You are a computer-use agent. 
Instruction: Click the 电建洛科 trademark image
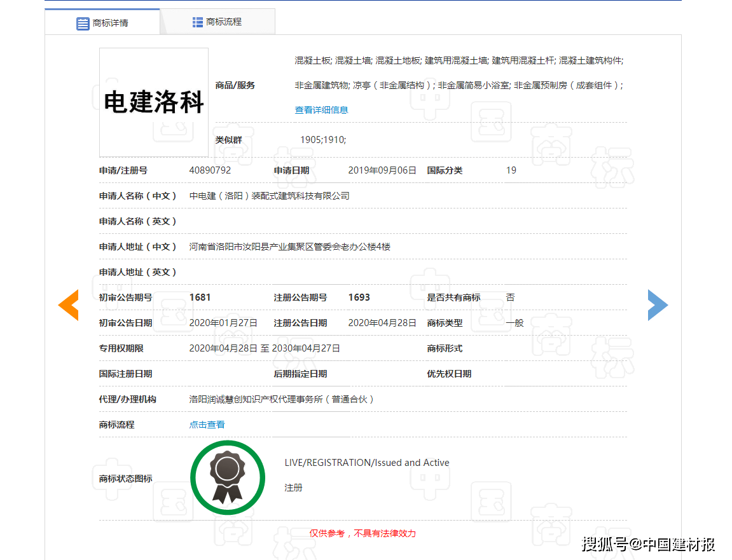(x=154, y=102)
